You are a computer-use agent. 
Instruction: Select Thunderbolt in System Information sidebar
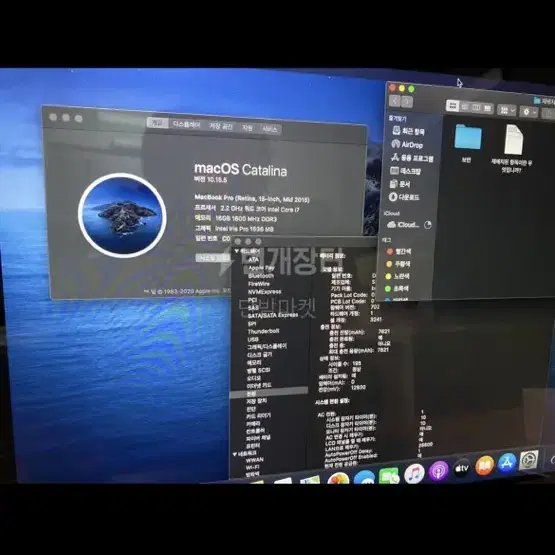[x=263, y=331]
